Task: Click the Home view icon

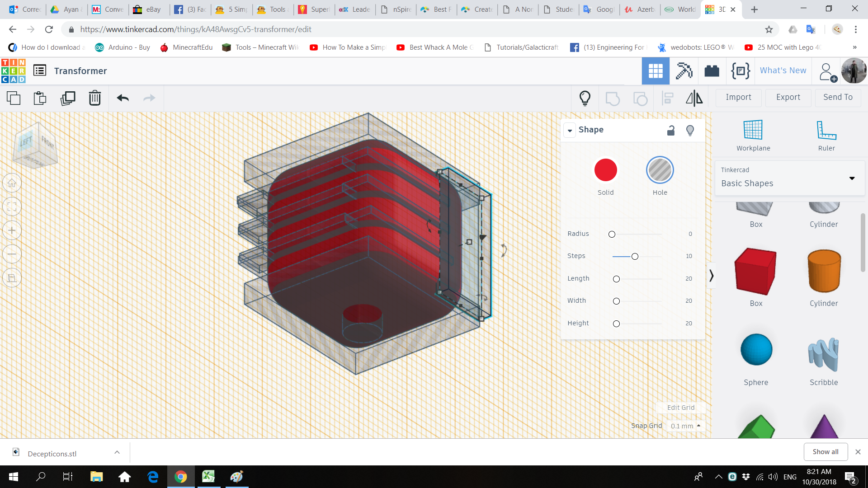Action: pyautogui.click(x=12, y=183)
